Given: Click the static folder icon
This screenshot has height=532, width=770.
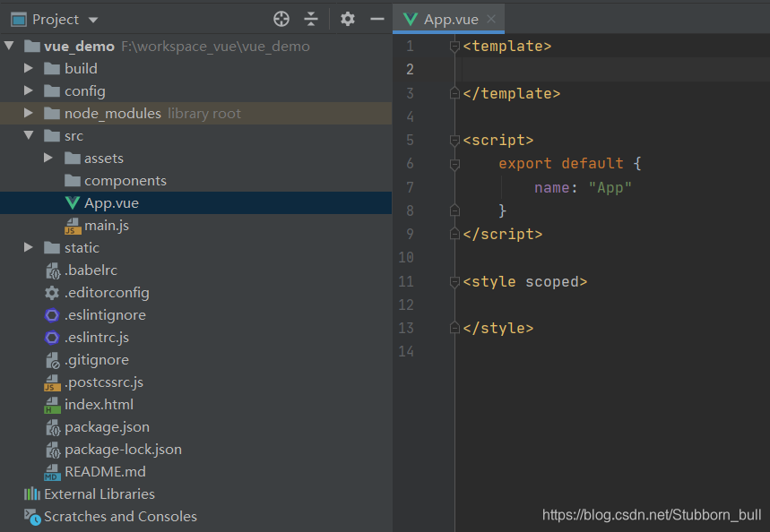Looking at the screenshot, I should point(52,248).
